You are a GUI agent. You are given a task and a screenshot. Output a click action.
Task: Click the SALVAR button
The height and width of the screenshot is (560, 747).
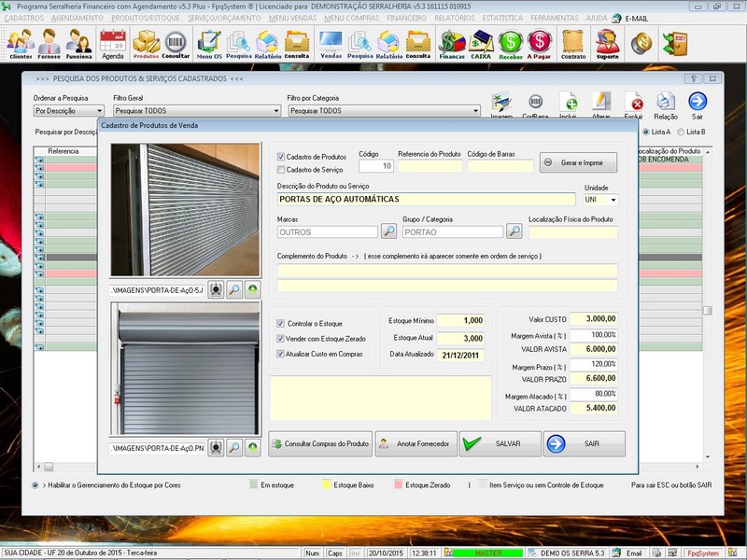500,443
